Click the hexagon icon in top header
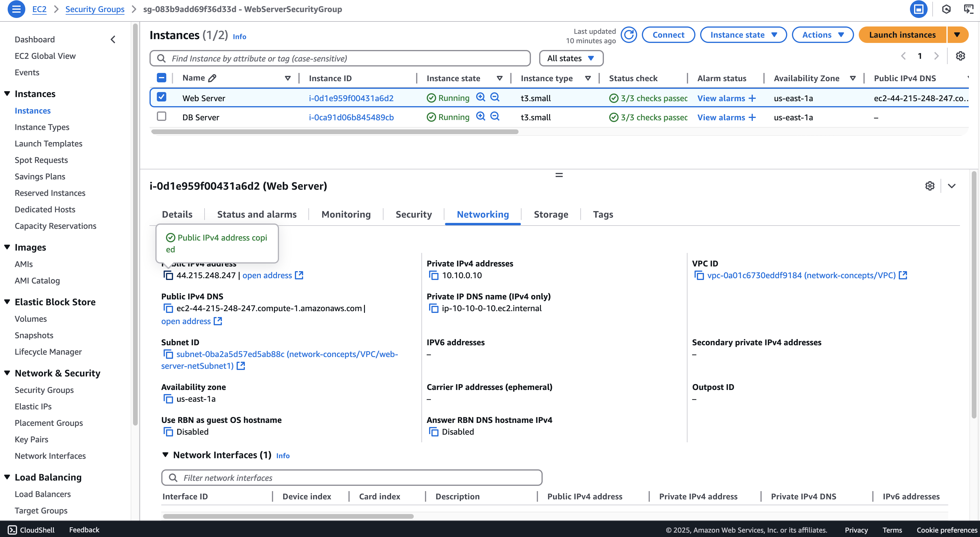Screen dimensions: 980x537 [946, 9]
